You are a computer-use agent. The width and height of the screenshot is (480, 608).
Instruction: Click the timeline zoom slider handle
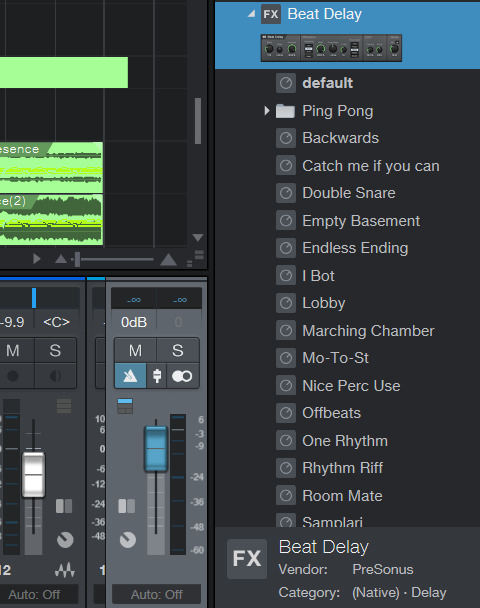point(78,259)
